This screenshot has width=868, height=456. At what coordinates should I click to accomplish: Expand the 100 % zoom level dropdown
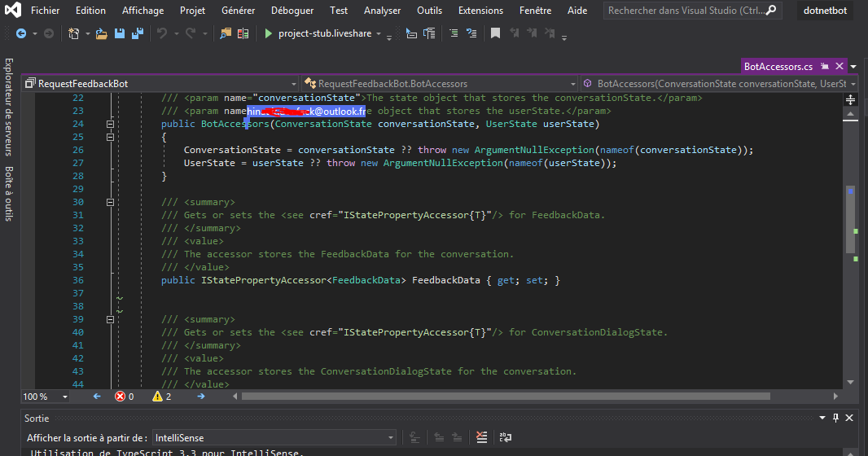coord(65,397)
